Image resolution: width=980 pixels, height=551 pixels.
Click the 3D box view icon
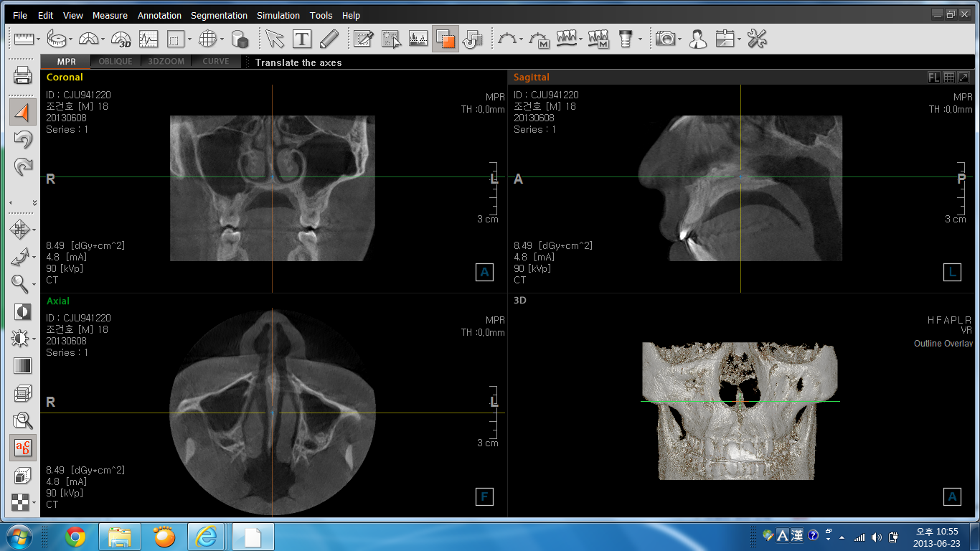point(23,475)
